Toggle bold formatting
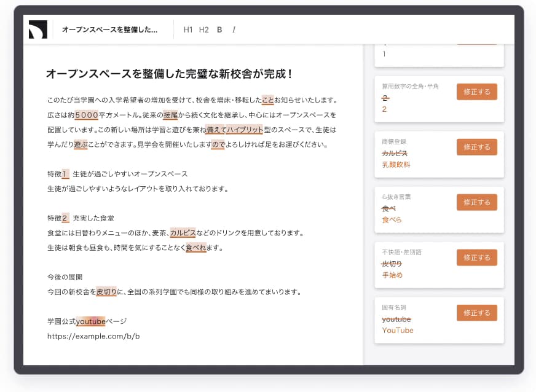Image resolution: width=536 pixels, height=392 pixels. pyautogui.click(x=219, y=30)
